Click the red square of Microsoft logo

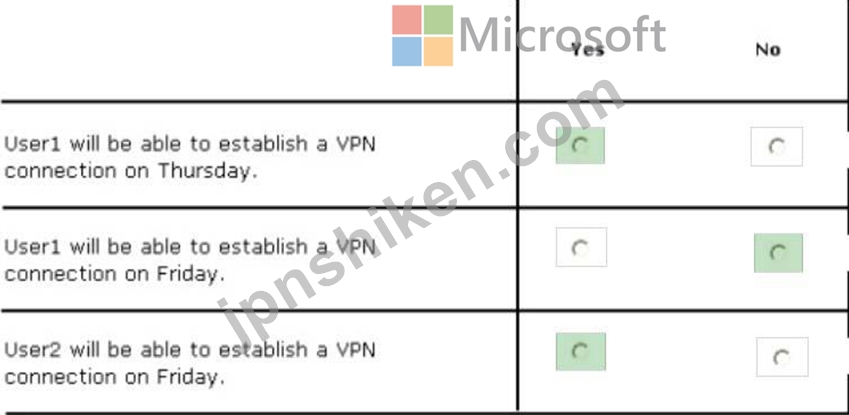point(407,20)
